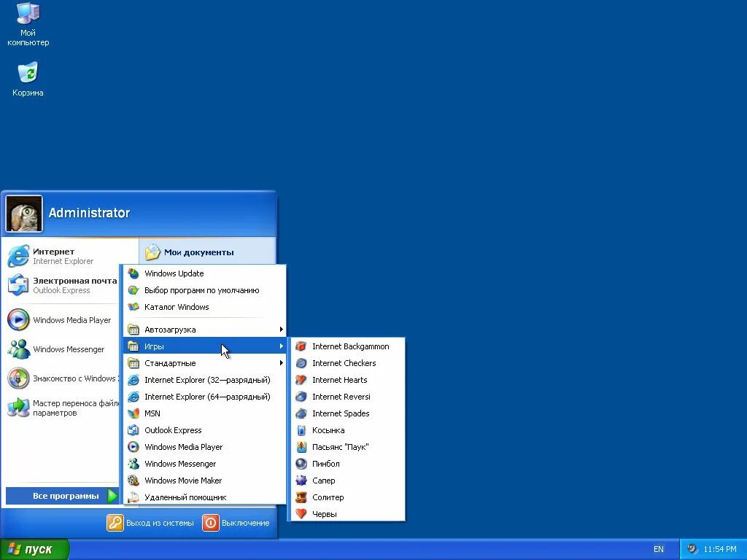The height and width of the screenshot is (560, 747).
Task: Open Интернет Internet Explorer pinned item
Action: click(62, 256)
